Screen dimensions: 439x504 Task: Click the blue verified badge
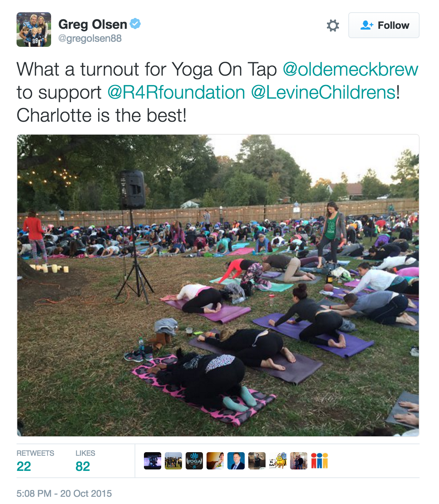(x=135, y=24)
